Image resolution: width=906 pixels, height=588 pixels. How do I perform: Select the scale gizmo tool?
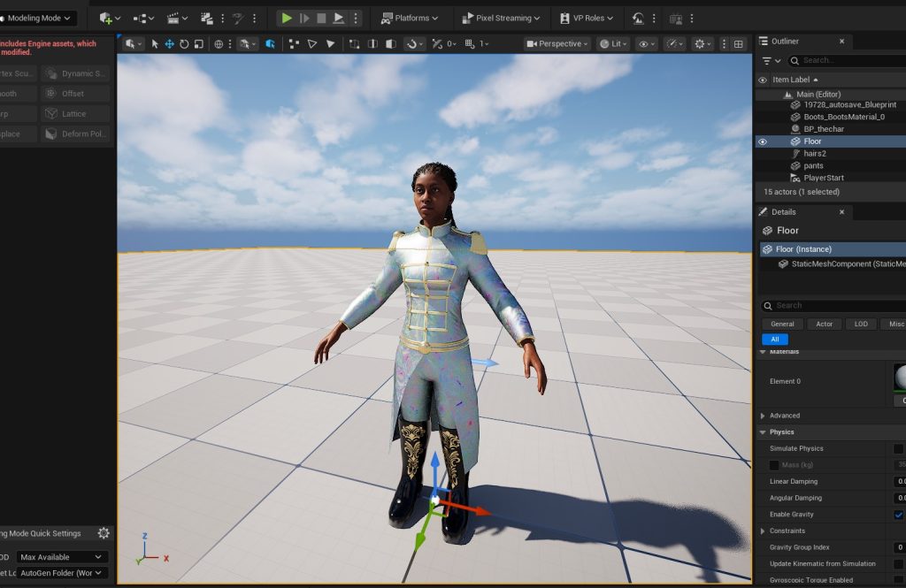(x=199, y=44)
